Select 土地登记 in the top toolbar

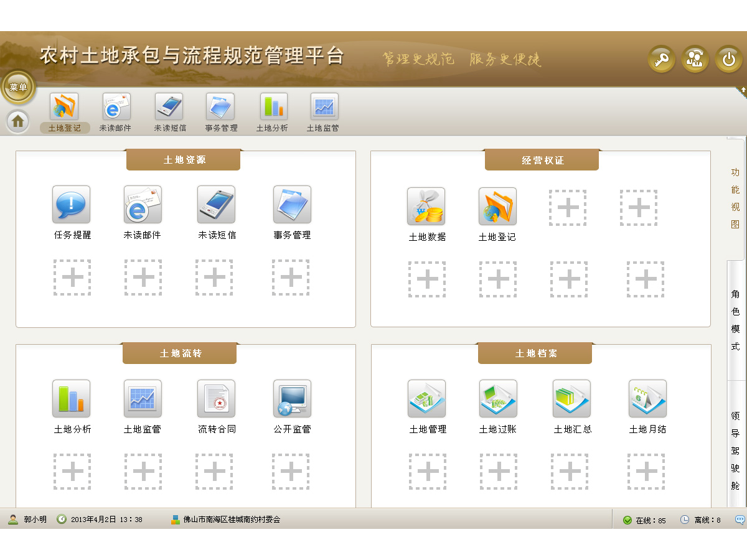[x=64, y=113]
